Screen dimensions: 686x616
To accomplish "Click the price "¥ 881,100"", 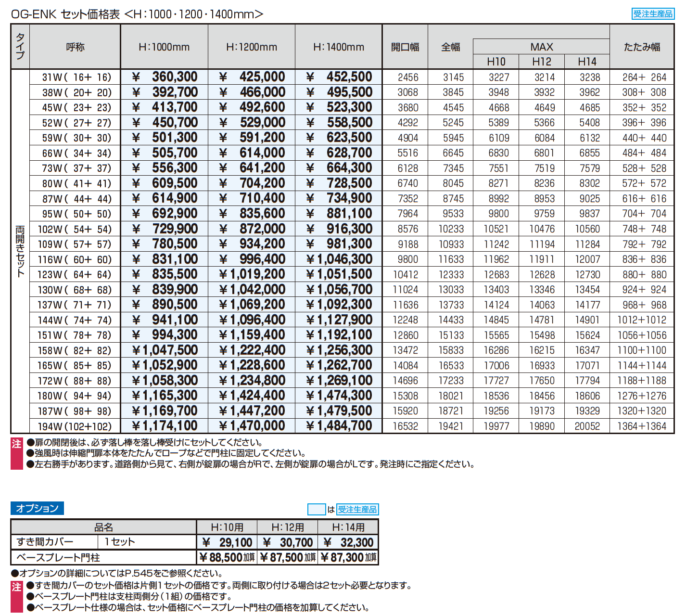I will click(x=339, y=214).
